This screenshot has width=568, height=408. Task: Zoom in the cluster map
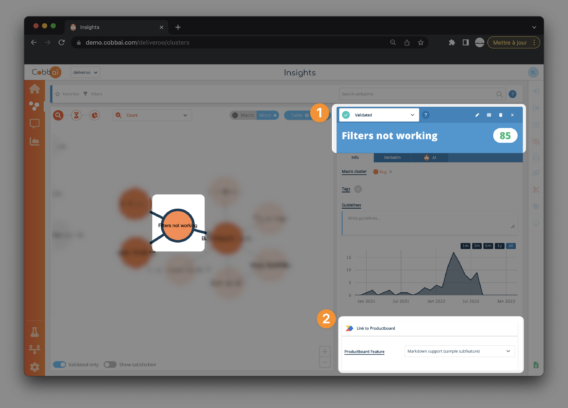(x=325, y=351)
